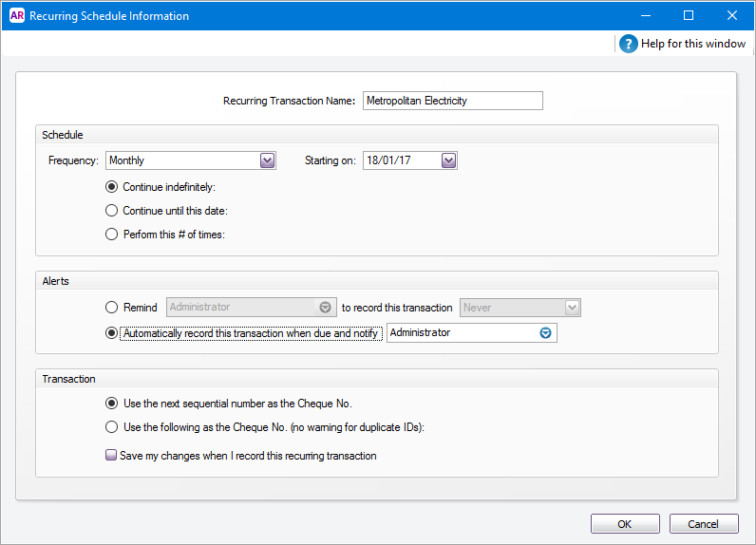Enable Save my changes checkbox
The height and width of the screenshot is (545, 756).
(111, 456)
